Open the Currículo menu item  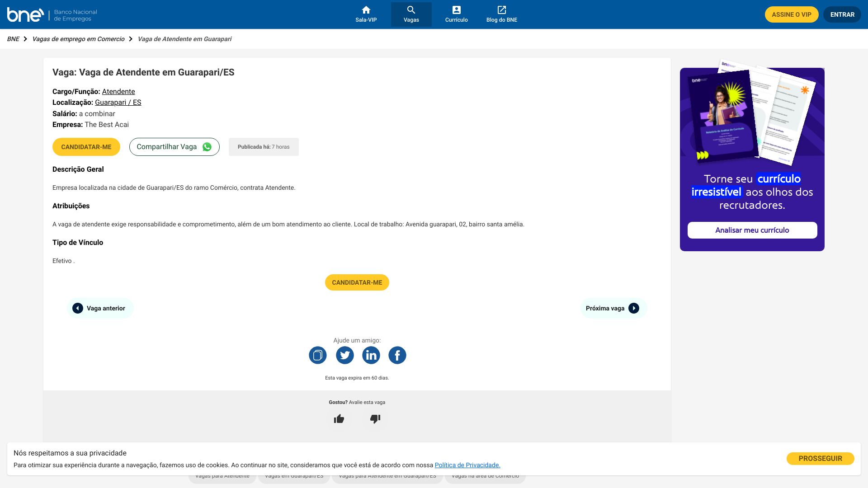point(457,14)
